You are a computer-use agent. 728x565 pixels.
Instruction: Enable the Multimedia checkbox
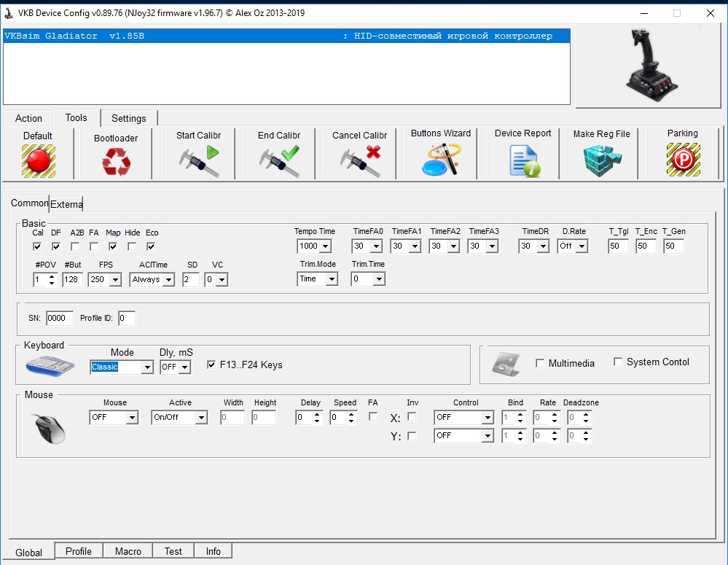click(x=540, y=363)
